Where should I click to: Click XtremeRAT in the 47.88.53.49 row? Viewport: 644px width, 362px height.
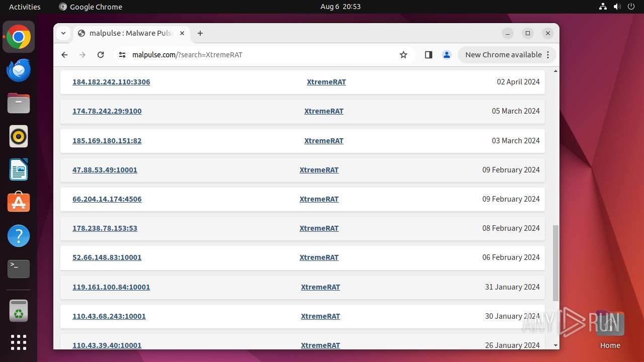coord(319,170)
